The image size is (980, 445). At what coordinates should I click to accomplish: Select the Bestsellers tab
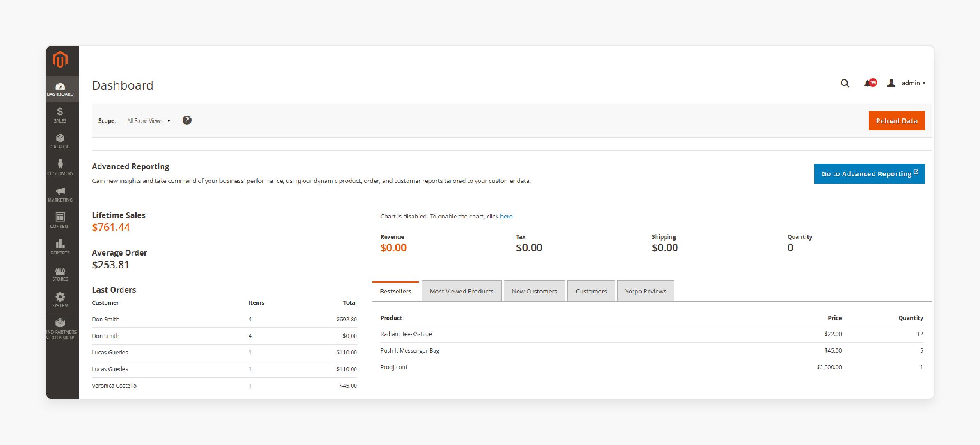(395, 291)
